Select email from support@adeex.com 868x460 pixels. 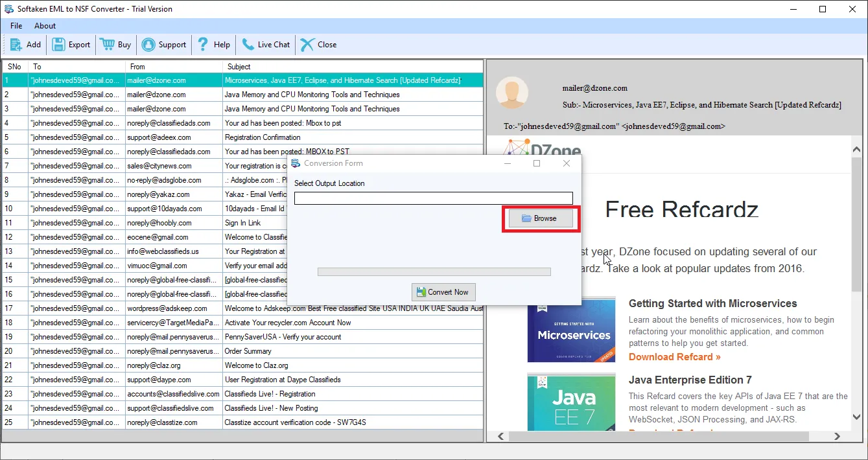[x=242, y=137]
